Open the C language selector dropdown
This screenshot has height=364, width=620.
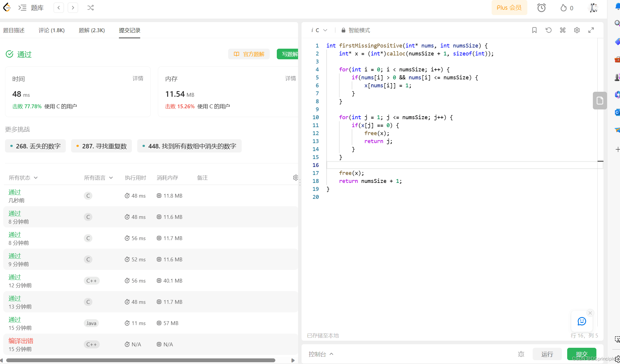320,30
